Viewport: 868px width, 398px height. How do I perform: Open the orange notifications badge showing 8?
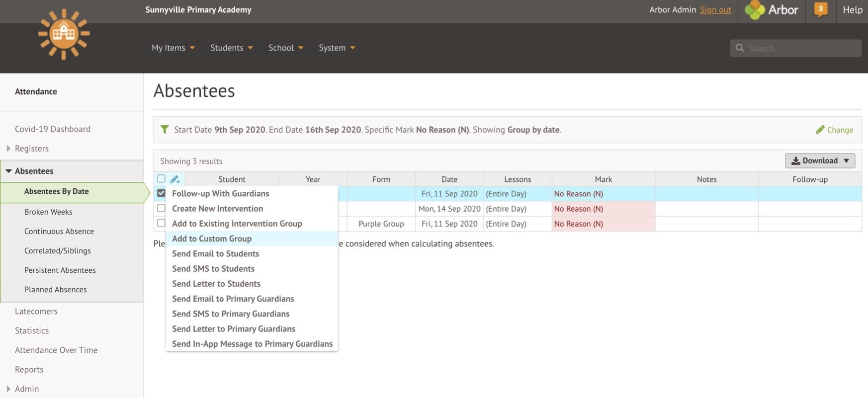[820, 9]
